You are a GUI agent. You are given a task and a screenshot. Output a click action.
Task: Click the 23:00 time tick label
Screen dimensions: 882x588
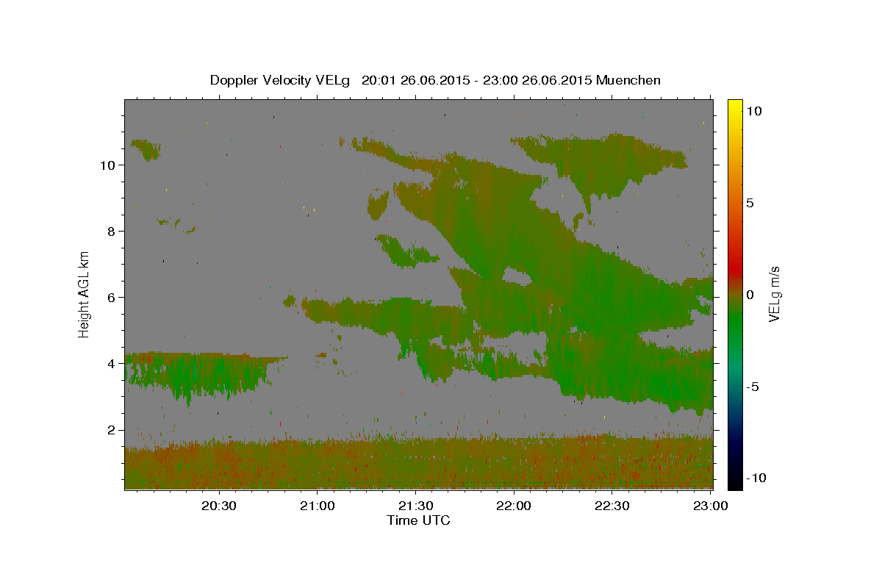pos(711,506)
